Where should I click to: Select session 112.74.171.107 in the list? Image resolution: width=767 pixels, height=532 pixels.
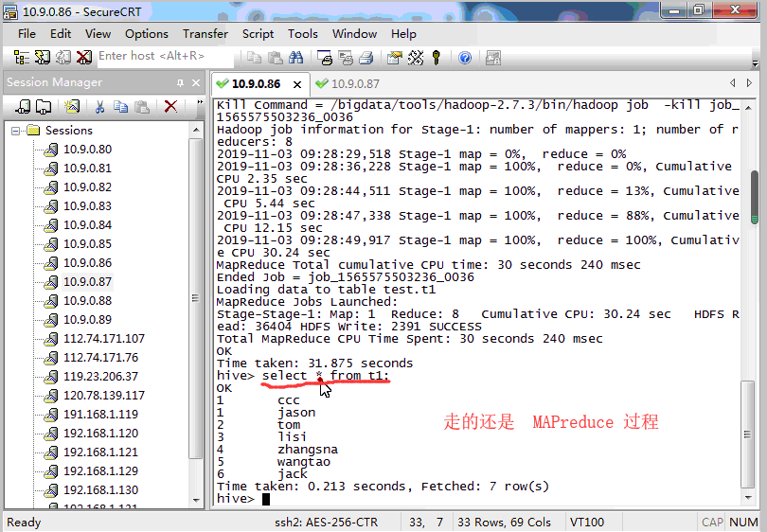point(103,339)
